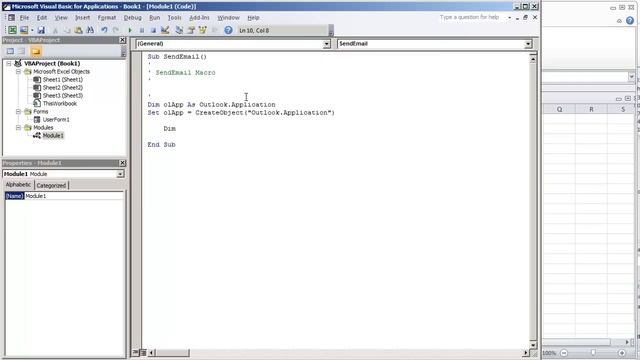Toggle Design Mode toolbar icon
This screenshot has height=360, width=640.
[x=165, y=30]
